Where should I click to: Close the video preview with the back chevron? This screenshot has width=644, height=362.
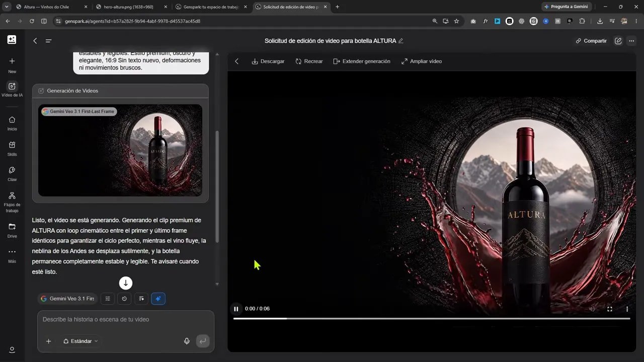coord(237,61)
